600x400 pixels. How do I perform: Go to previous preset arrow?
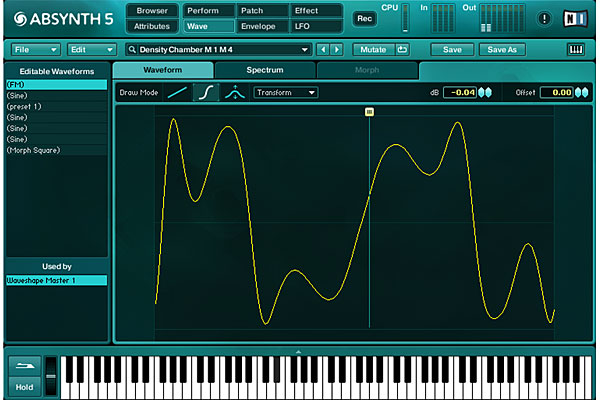pyautogui.click(x=323, y=50)
